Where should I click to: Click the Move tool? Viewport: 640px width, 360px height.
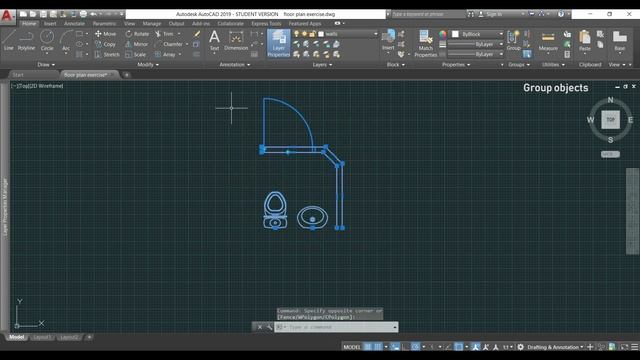106,34
